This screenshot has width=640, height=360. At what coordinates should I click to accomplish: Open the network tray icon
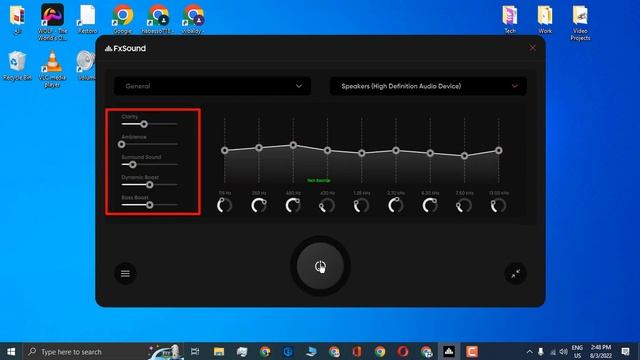point(553,352)
